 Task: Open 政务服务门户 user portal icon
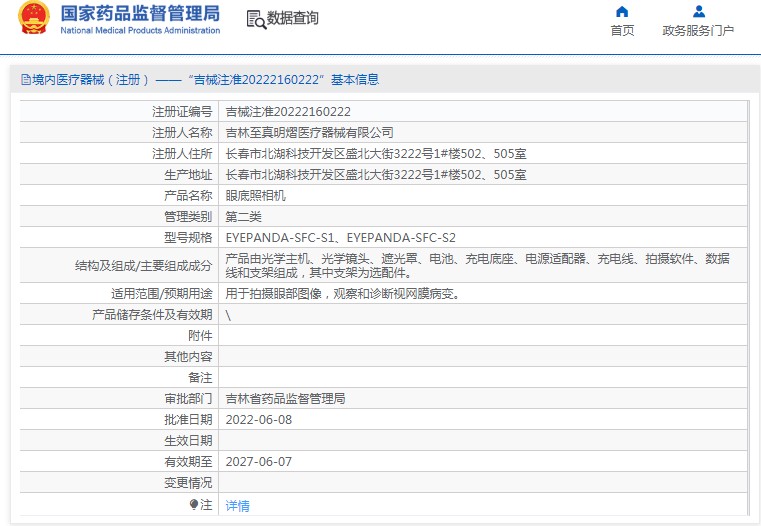point(698,12)
